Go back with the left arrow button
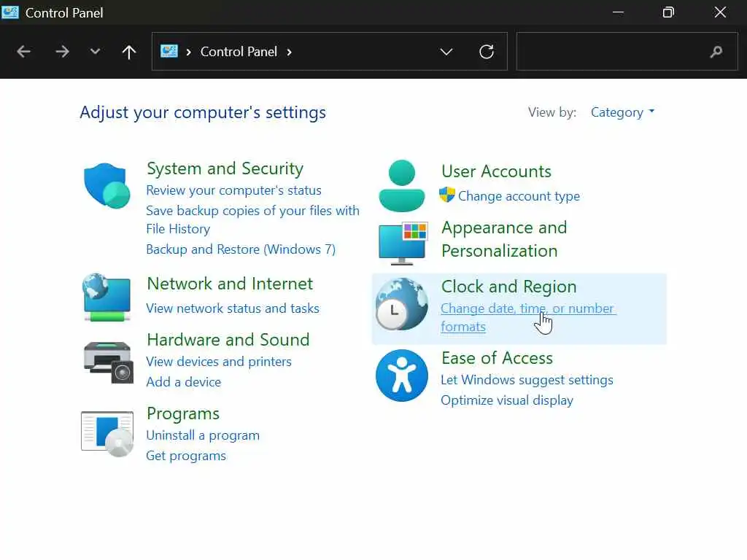The image size is (747, 560). tap(23, 52)
